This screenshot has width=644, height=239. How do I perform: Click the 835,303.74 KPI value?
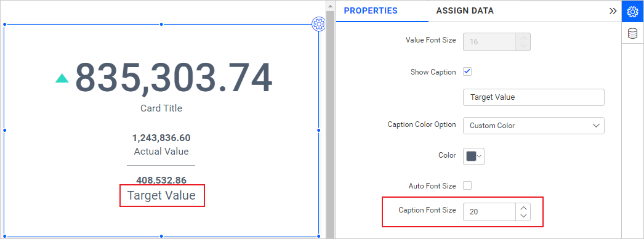pos(174,78)
